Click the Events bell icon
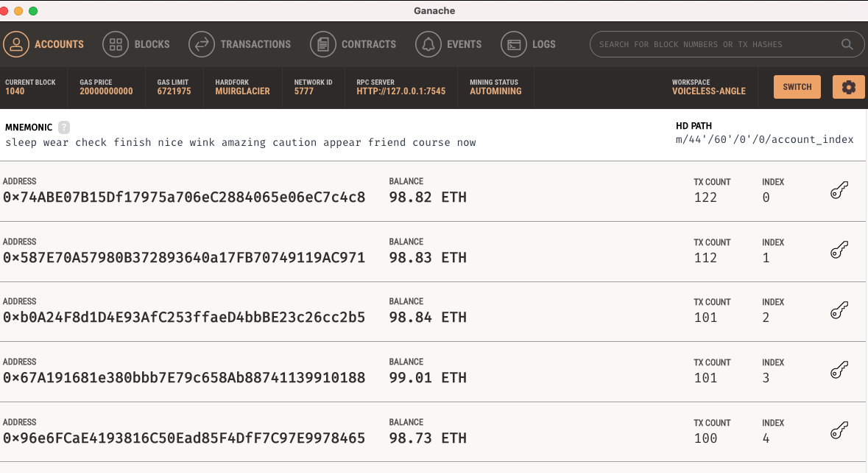This screenshot has height=473, width=868. (428, 44)
